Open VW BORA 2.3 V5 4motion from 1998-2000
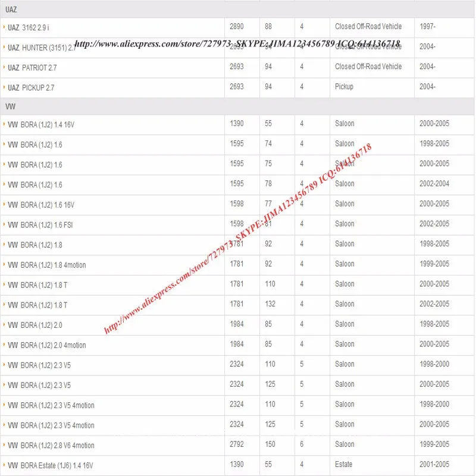476x476 pixels. pos(51,405)
